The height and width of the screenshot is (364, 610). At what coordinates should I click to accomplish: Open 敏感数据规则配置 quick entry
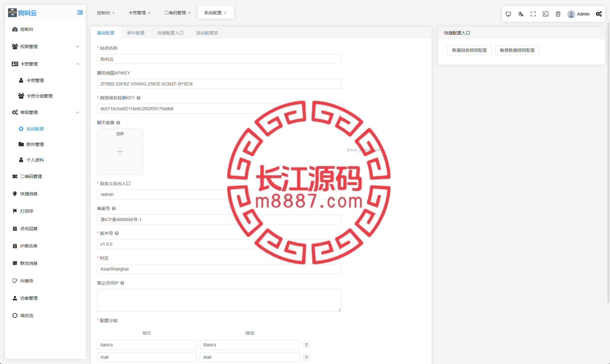[x=517, y=50]
